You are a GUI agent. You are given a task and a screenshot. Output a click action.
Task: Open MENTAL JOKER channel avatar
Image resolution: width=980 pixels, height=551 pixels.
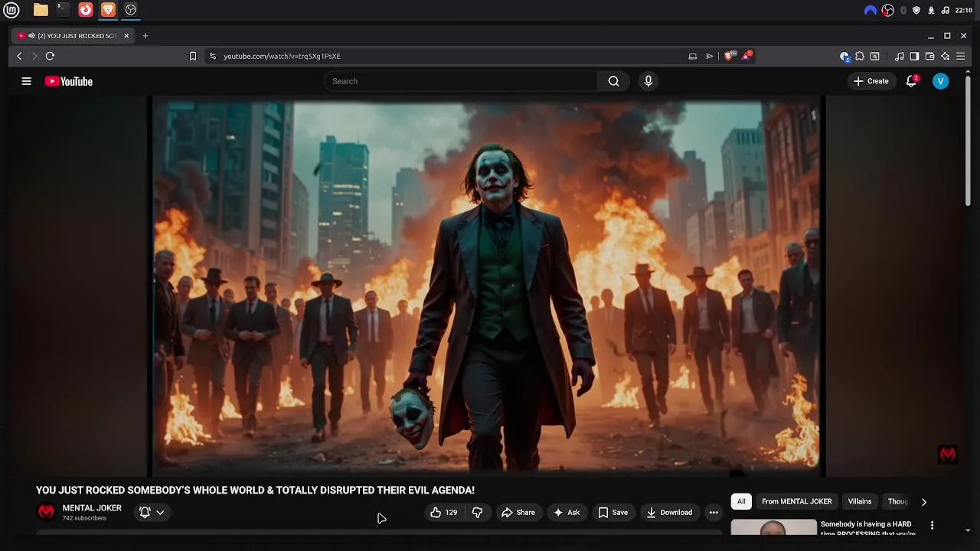click(x=47, y=512)
